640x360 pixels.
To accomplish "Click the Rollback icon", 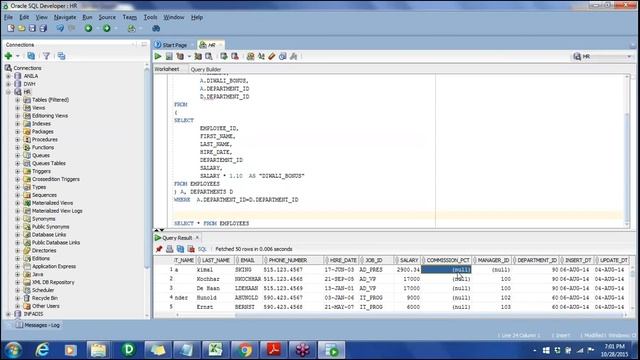I will pos(235,56).
